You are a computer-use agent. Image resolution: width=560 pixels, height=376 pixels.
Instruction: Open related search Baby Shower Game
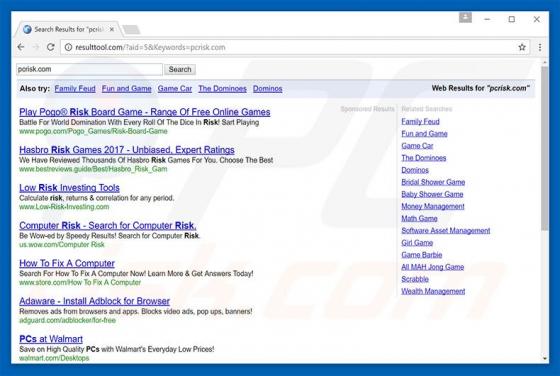coord(432,195)
